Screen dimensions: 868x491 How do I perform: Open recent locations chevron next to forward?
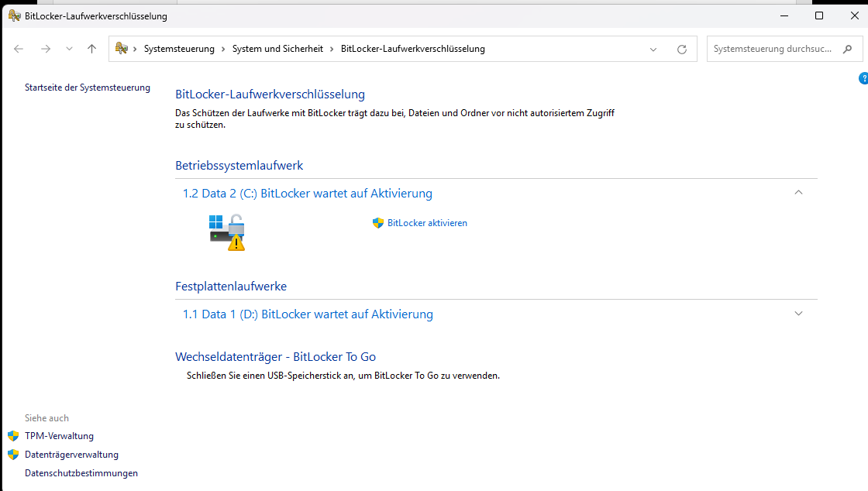click(69, 49)
